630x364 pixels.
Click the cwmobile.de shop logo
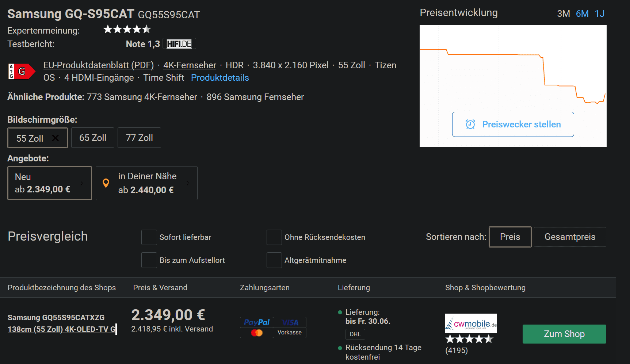[471, 323]
